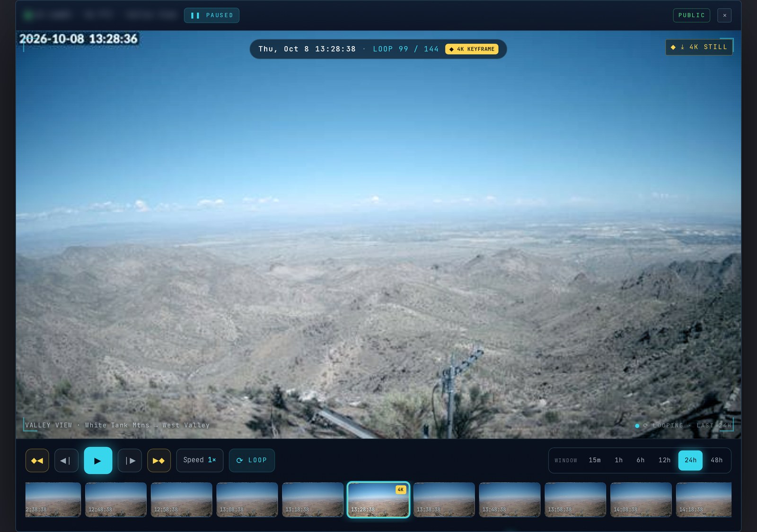Viewport: 757px width, 532px height.
Task: Download the 4K STILL image
Action: tap(699, 47)
